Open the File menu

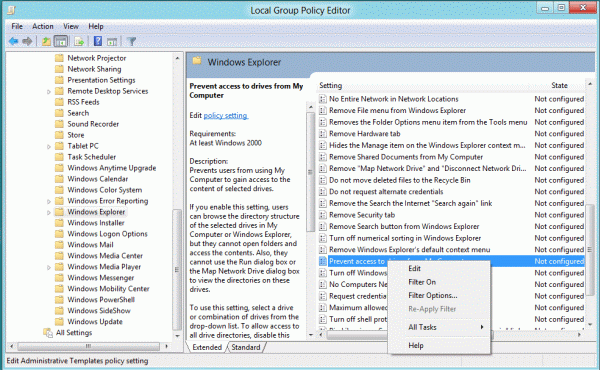(17, 26)
